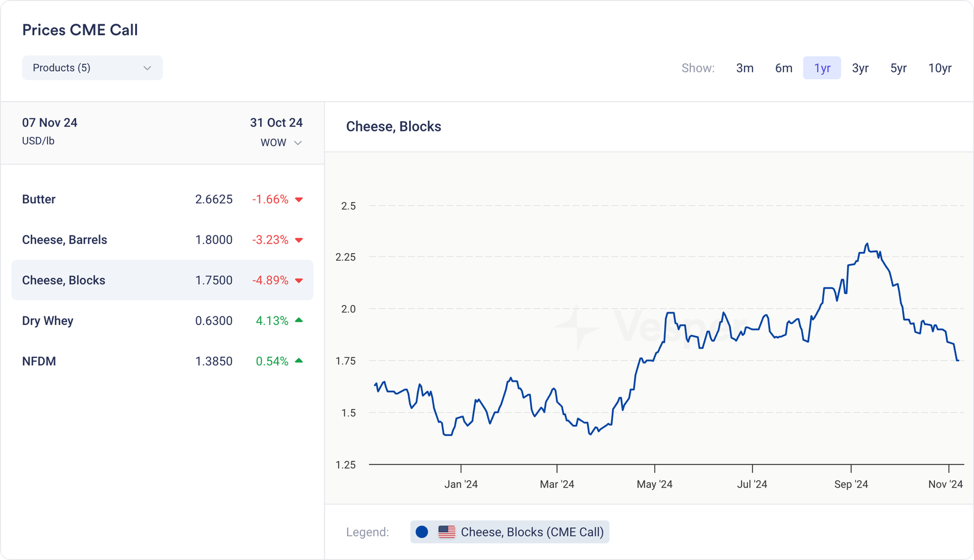This screenshot has height=560, width=974.
Task: Click the Products dropdown chevron arrow
Action: (x=147, y=68)
